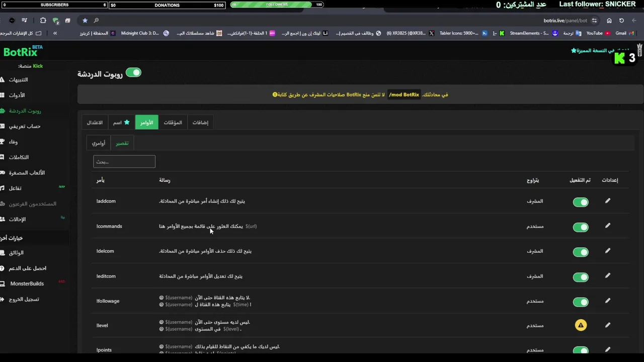Open the اسم tab

121,122
